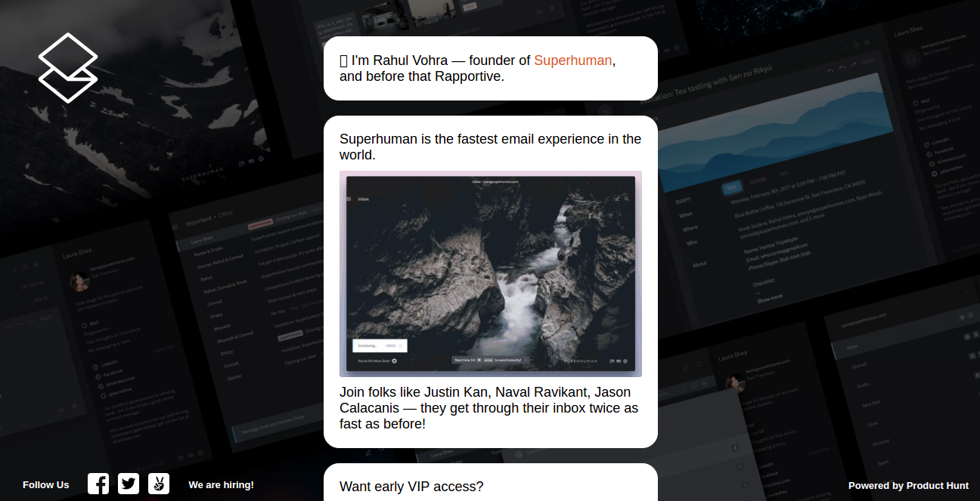Image resolution: width=980 pixels, height=501 pixels.
Task: Click the "Follow Us" label
Action: pyautogui.click(x=45, y=485)
